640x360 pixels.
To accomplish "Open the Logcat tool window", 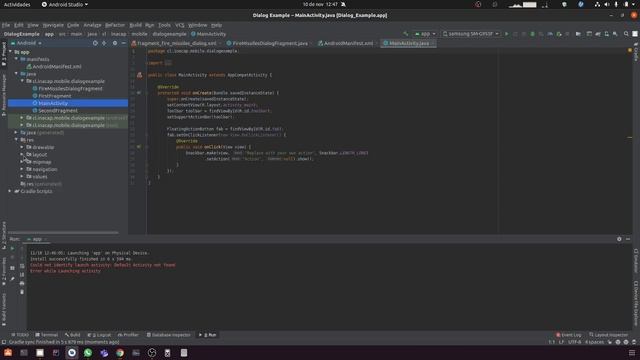I will click(99, 335).
